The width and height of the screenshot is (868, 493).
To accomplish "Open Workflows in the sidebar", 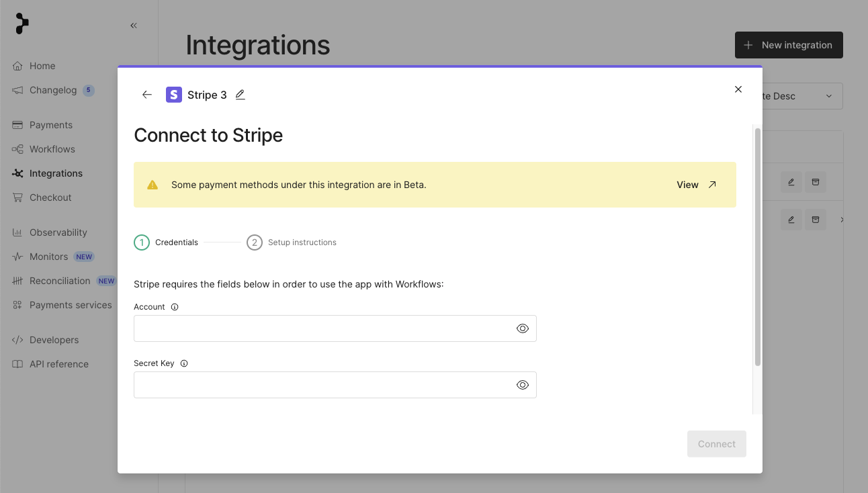I will (52, 149).
